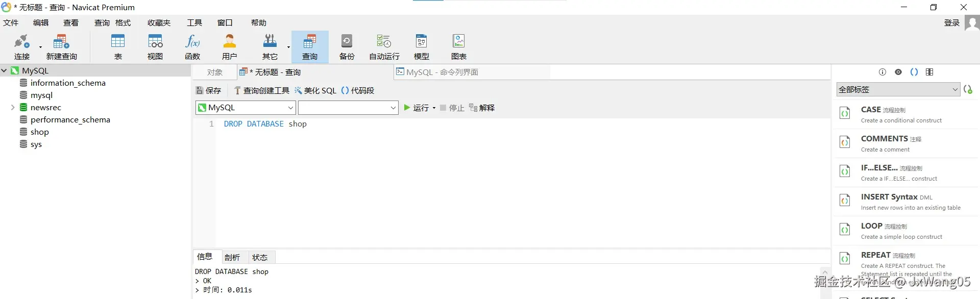Switch to the 状态 result tab

[x=260, y=257]
